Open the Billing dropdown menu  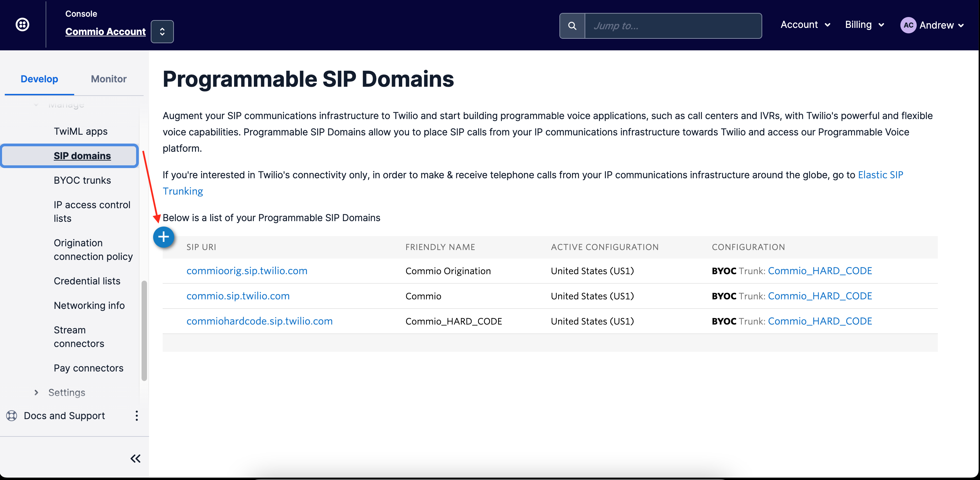click(x=864, y=25)
